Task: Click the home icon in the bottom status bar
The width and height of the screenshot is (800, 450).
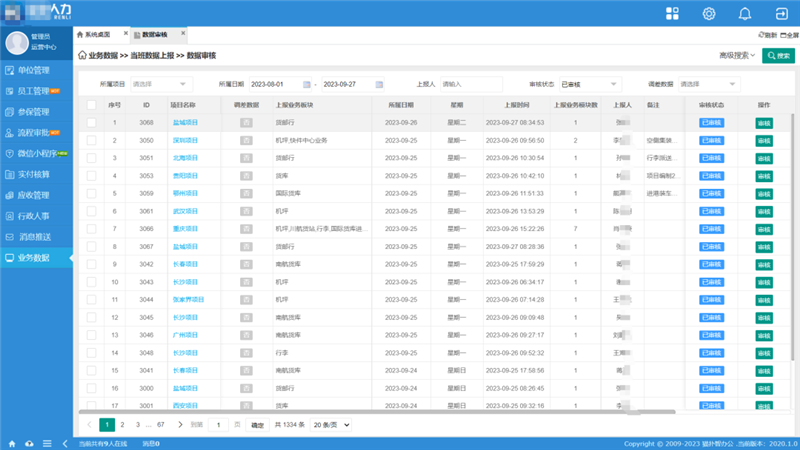Action: pos(12,443)
